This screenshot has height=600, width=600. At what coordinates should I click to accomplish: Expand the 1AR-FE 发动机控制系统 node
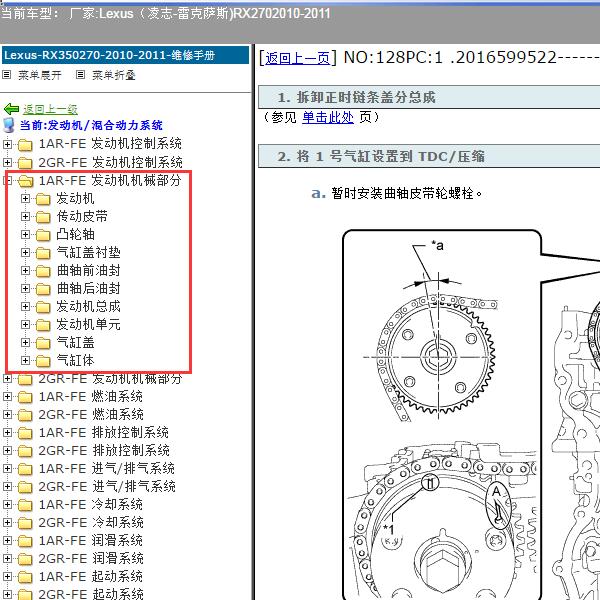(7, 144)
